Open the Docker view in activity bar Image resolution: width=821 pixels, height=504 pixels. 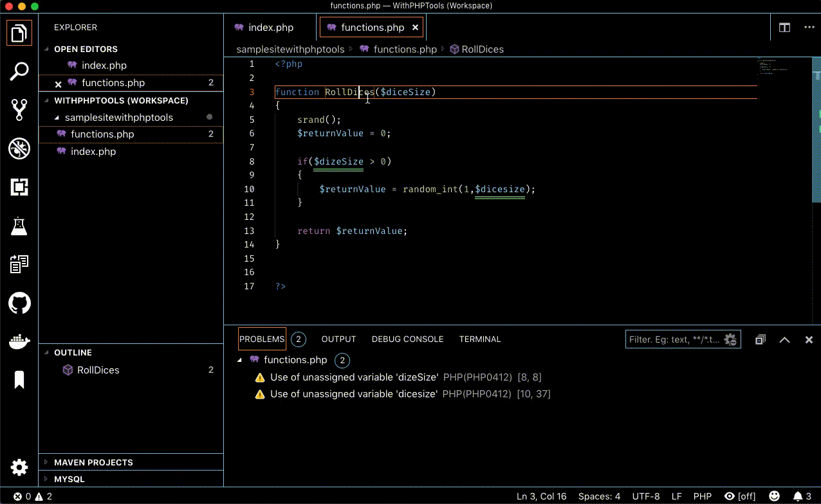[19, 341]
